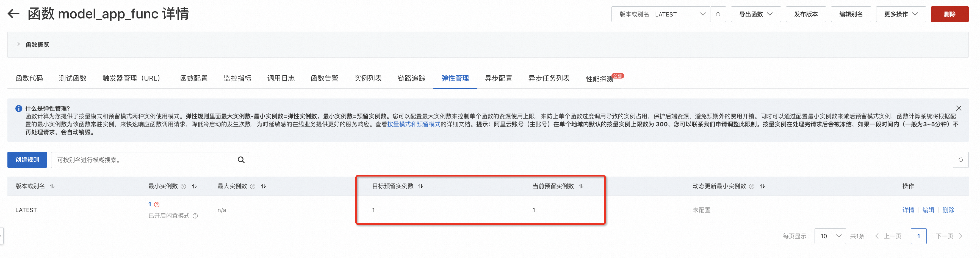Click 删除 for the LATEST rule
Screen dimensions: 980x258
(x=948, y=210)
